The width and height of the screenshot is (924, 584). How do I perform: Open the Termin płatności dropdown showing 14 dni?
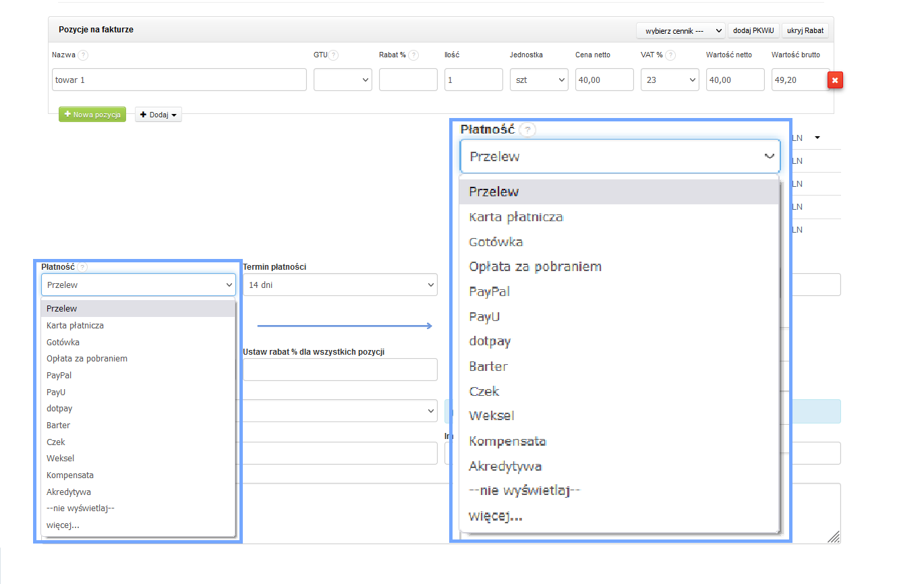340,285
